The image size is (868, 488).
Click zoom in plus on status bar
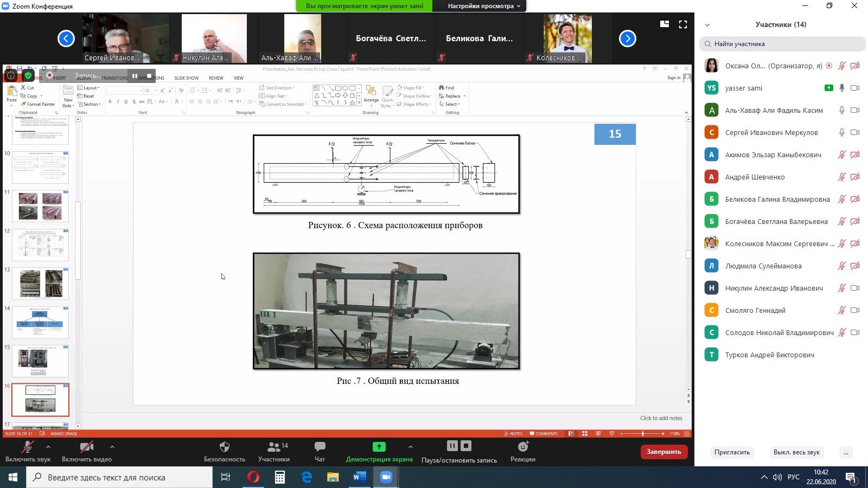663,434
